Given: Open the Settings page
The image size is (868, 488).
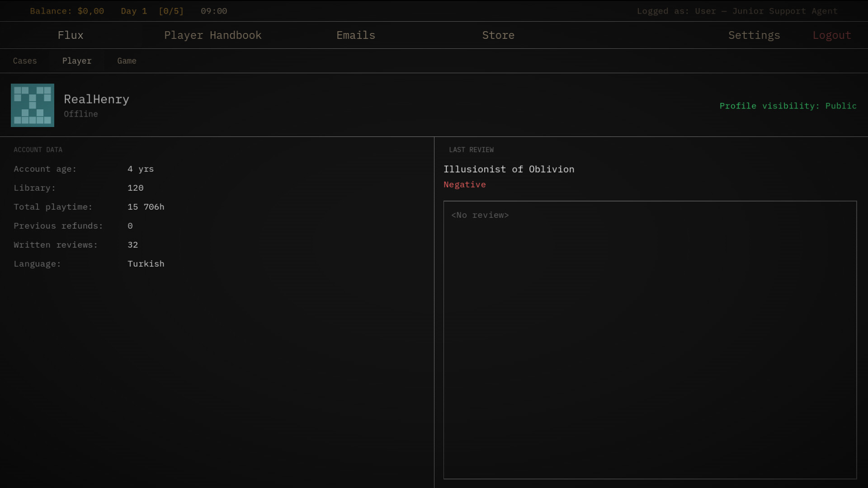Looking at the screenshot, I should coord(754,35).
